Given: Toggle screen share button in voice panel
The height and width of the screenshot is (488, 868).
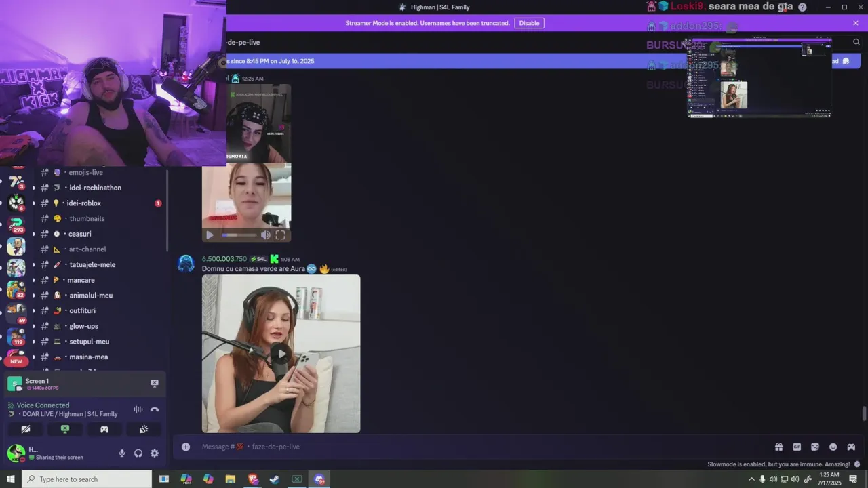Looking at the screenshot, I should click(x=65, y=429).
